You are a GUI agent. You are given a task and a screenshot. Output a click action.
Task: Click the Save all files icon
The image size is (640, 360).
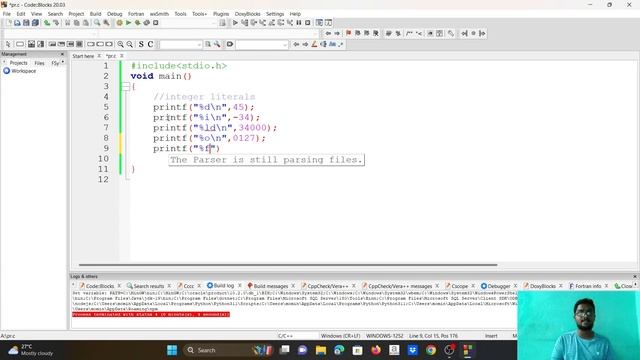coord(36,23)
